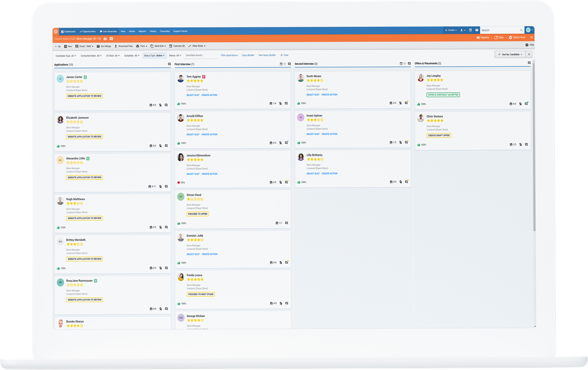Image resolution: width=588 pixels, height=370 pixels.
Task: Select the Download Files icon
Action: coord(115,46)
